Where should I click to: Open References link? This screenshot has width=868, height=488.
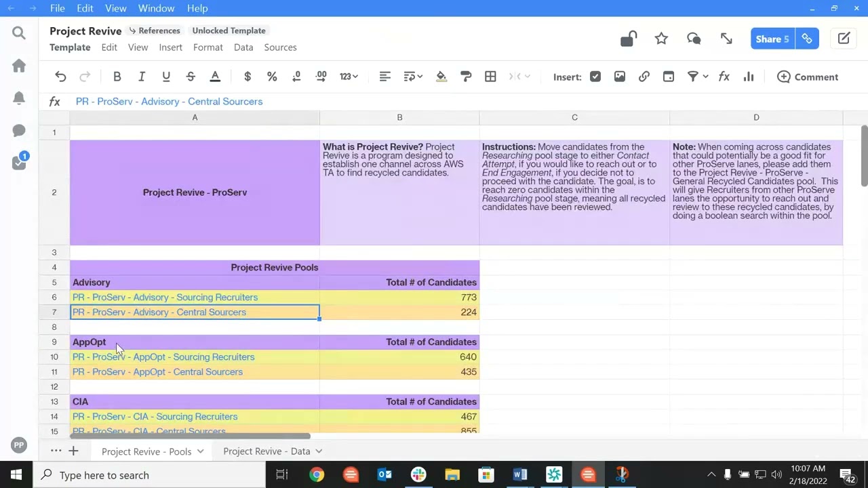(155, 30)
